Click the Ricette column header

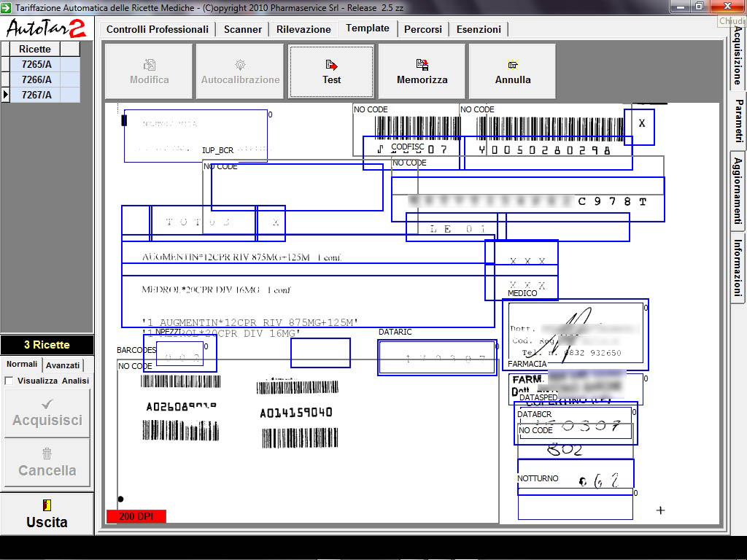pyautogui.click(x=35, y=49)
